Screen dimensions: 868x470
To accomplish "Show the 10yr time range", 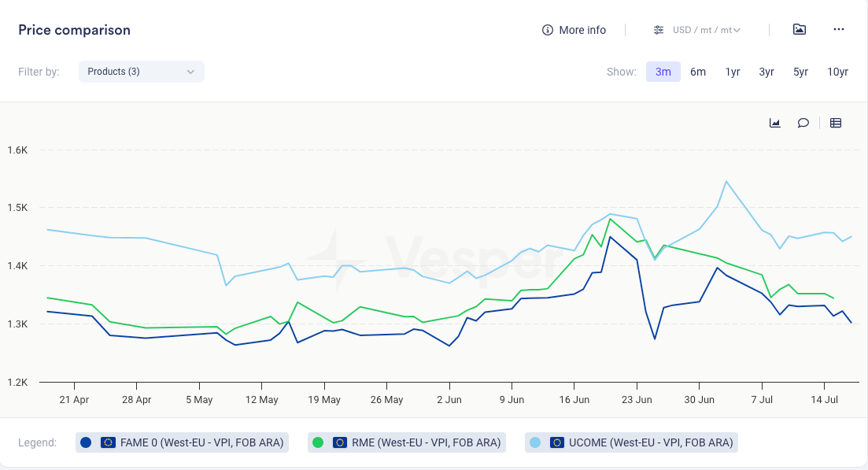I will (837, 72).
